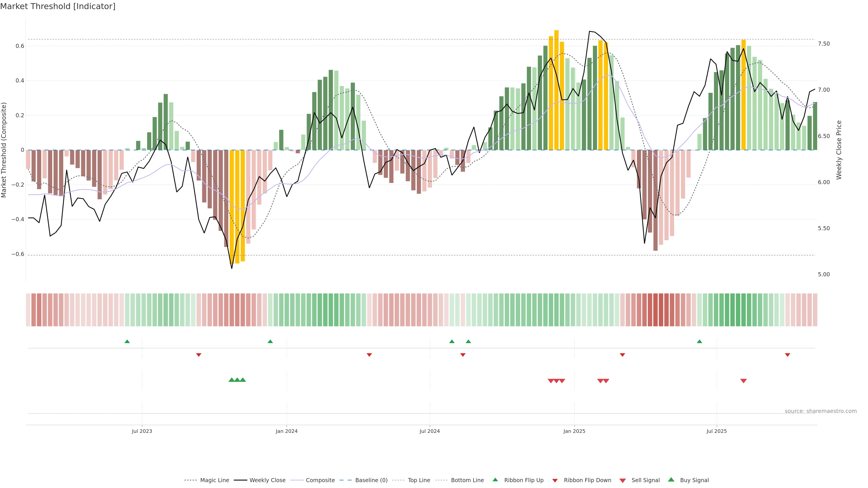Click the middle green Buy Signal triangle

tap(237, 380)
